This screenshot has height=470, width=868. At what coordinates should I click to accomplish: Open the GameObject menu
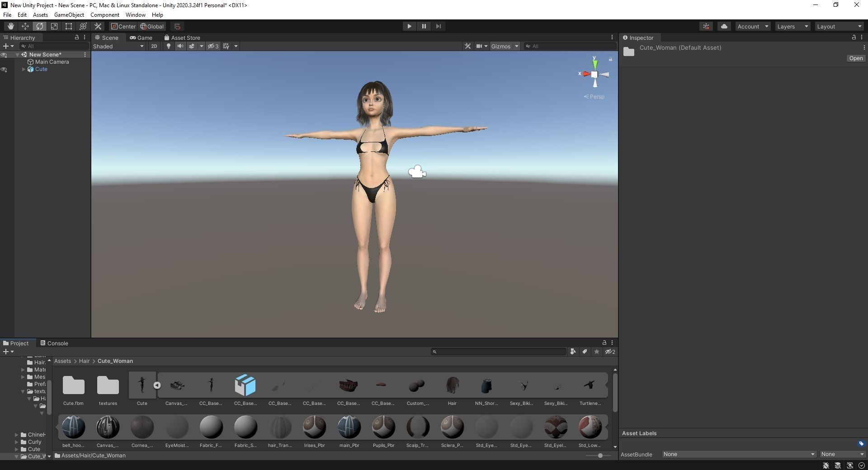pos(69,14)
